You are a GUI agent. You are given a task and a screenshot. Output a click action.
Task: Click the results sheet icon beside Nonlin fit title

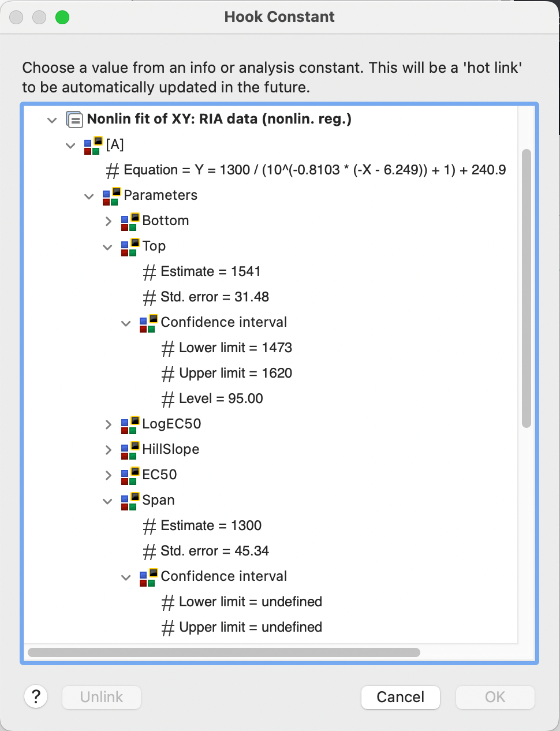coord(74,120)
